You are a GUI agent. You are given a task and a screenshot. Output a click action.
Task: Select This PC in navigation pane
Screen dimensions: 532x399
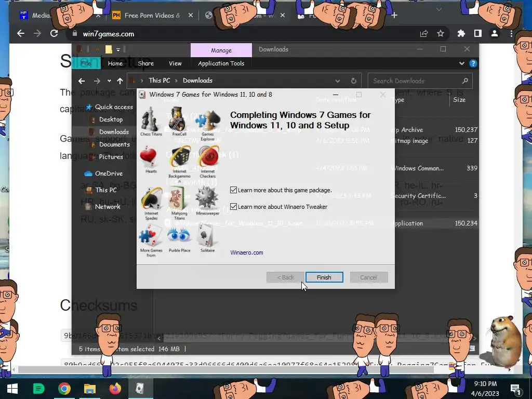tap(101, 190)
